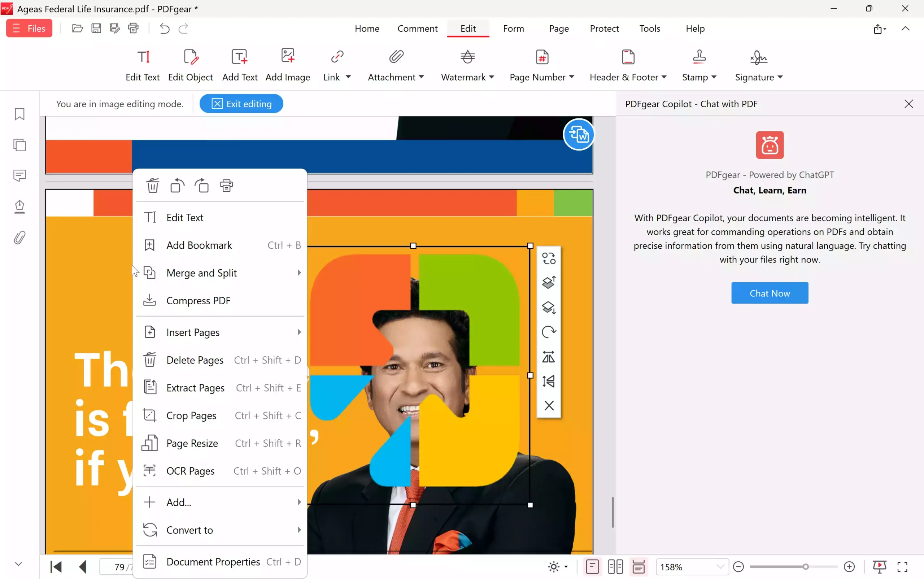Click the Exit editing button
The width and height of the screenshot is (924, 579).
click(241, 103)
